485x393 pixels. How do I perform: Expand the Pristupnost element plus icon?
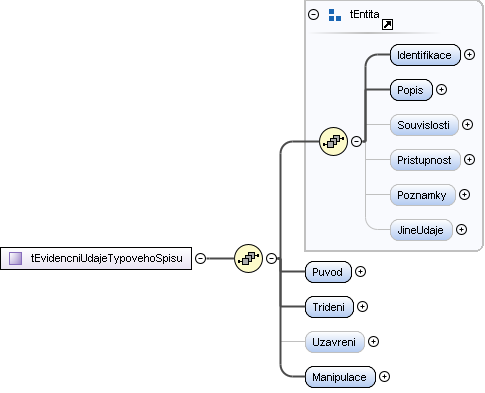469,160
